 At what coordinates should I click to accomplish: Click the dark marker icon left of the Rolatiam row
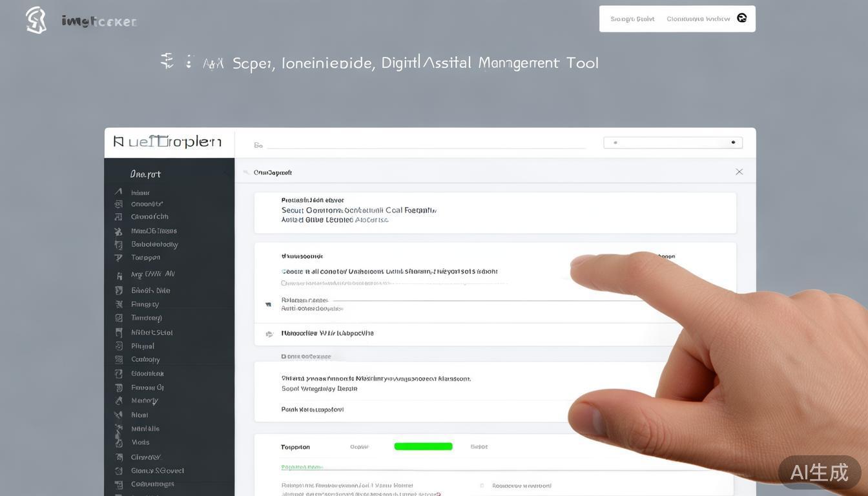pyautogui.click(x=268, y=304)
